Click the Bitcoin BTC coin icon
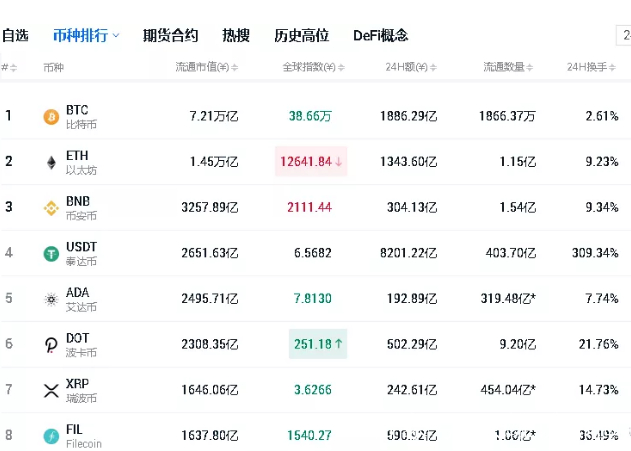The height and width of the screenshot is (451, 631). tap(51, 117)
